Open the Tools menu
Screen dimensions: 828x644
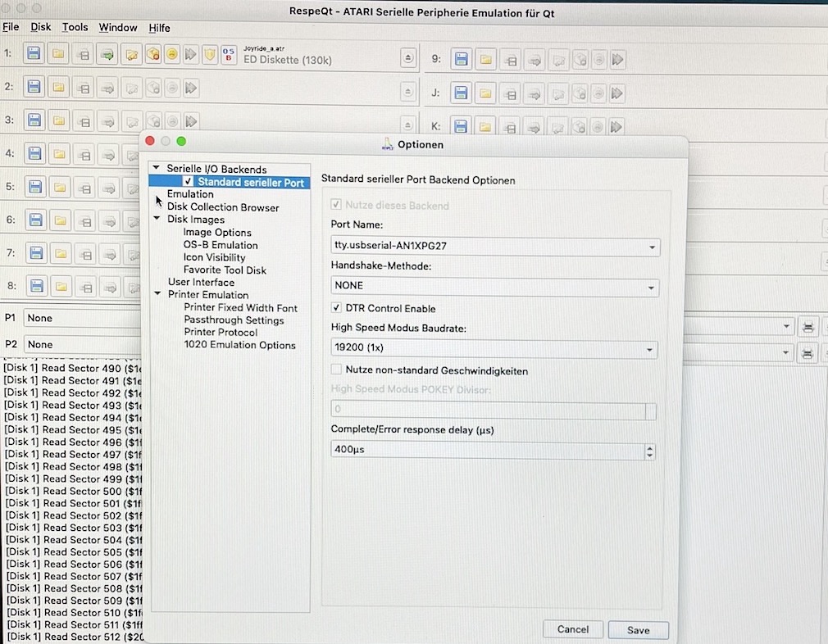coord(75,27)
